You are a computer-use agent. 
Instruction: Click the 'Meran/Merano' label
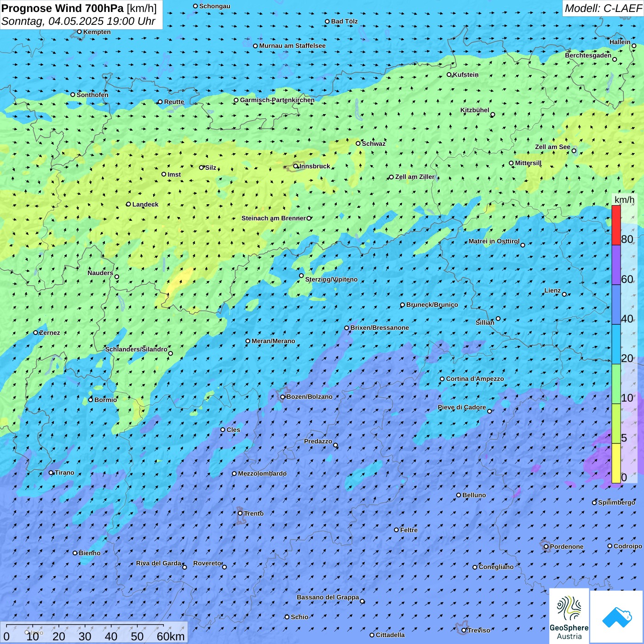click(x=273, y=341)
